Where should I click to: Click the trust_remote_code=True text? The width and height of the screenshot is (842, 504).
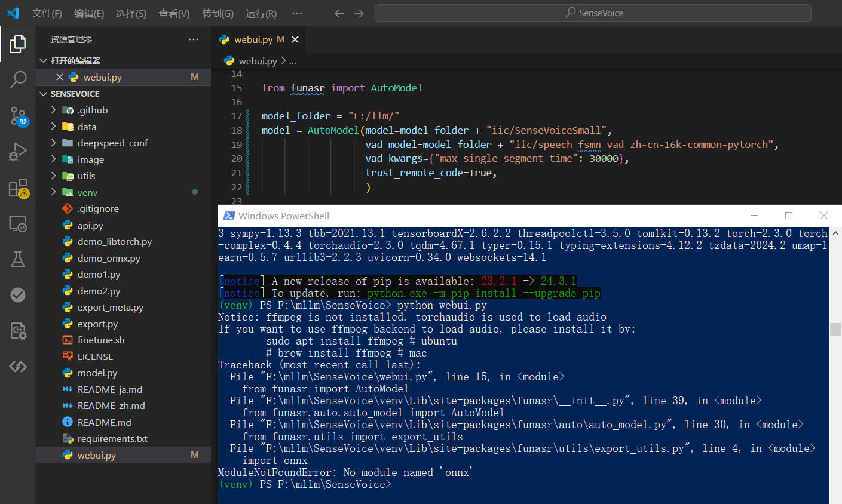(x=428, y=173)
